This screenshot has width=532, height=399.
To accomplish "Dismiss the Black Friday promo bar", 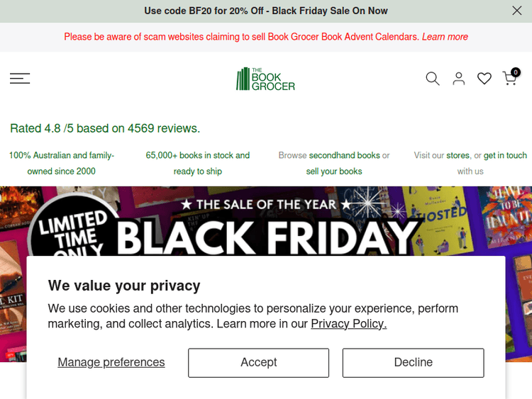I will pyautogui.click(x=517, y=11).
